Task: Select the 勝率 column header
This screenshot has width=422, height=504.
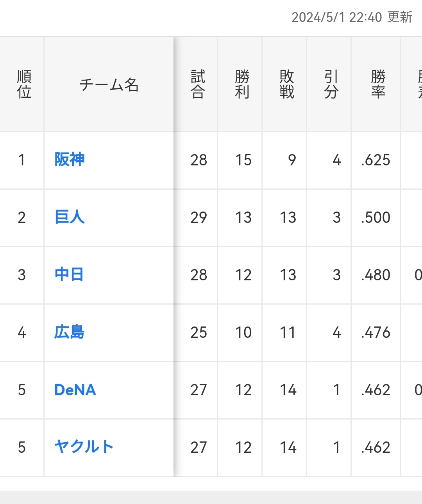Action: (x=378, y=84)
